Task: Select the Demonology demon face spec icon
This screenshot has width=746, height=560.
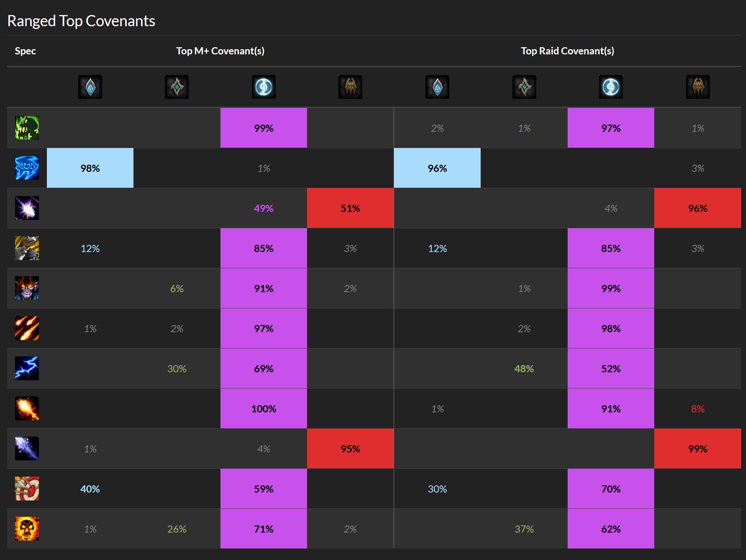Action: pyautogui.click(x=27, y=288)
